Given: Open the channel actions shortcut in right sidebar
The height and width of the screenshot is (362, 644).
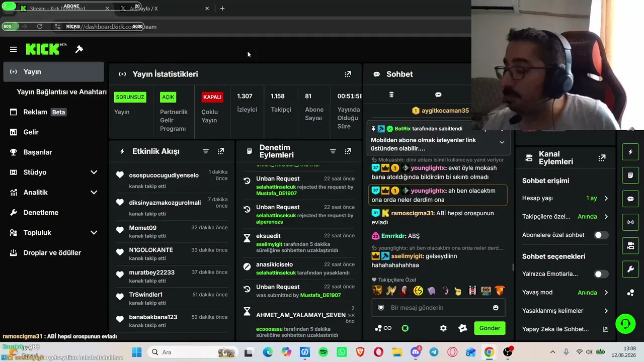Looking at the screenshot, I should pyautogui.click(x=630, y=245).
